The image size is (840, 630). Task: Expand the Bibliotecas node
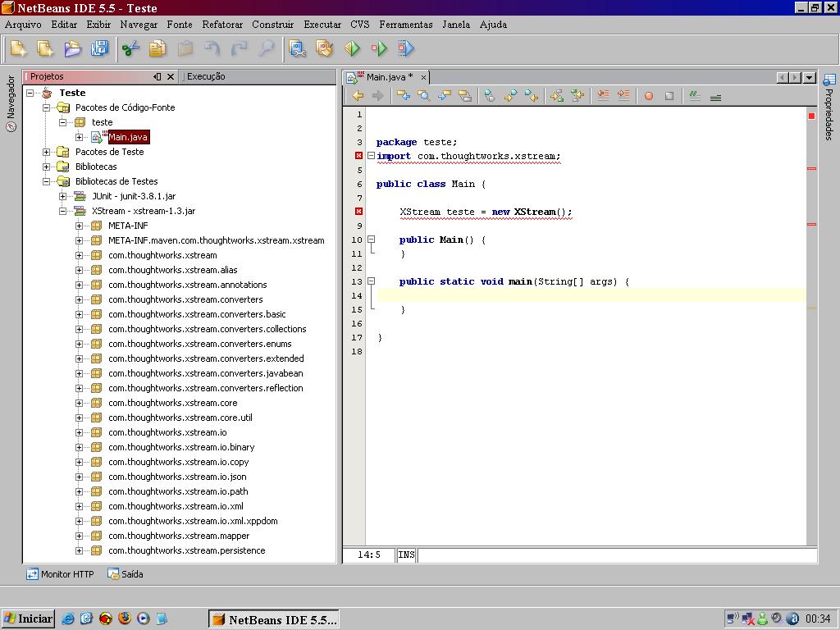click(47, 167)
